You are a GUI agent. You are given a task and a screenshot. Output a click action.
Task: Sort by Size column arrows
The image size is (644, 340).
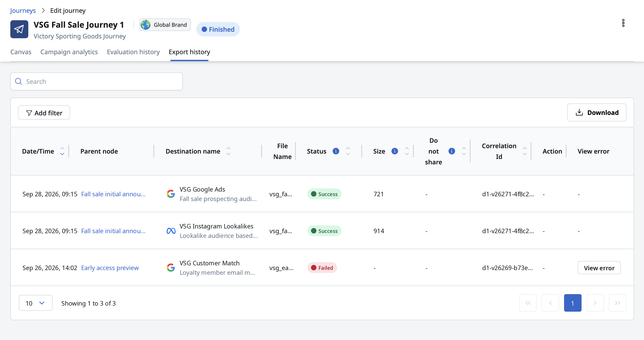click(407, 151)
